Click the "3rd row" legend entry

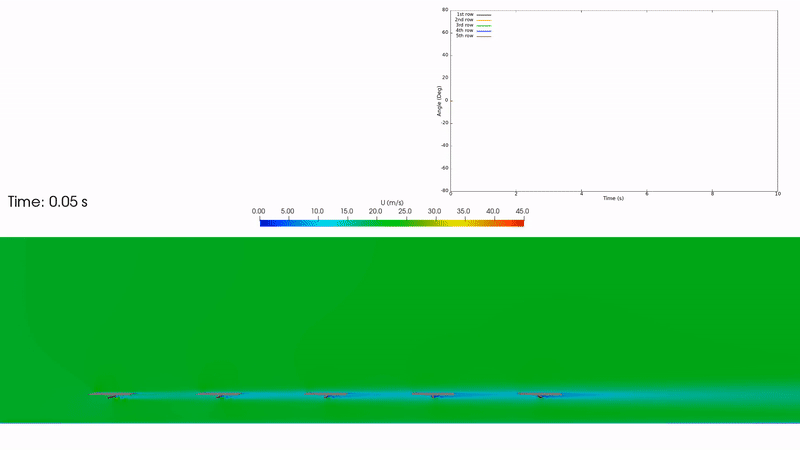click(x=465, y=25)
